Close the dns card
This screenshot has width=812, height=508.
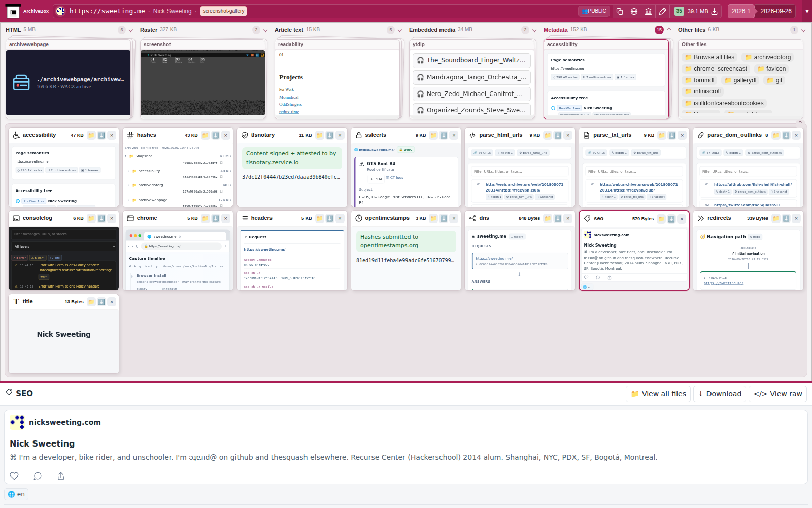tap(568, 218)
